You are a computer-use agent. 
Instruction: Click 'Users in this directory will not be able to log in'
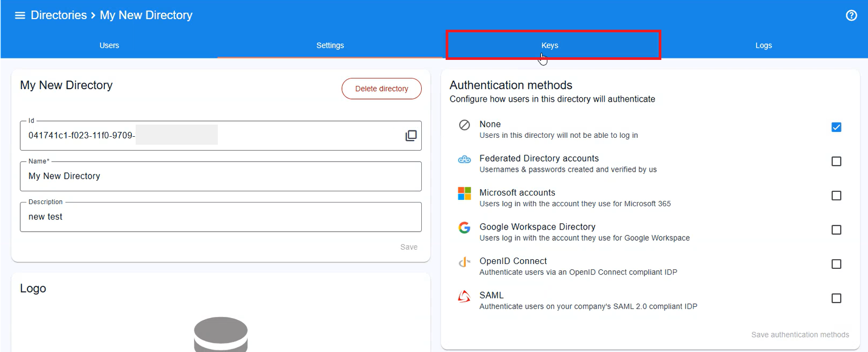point(559,135)
